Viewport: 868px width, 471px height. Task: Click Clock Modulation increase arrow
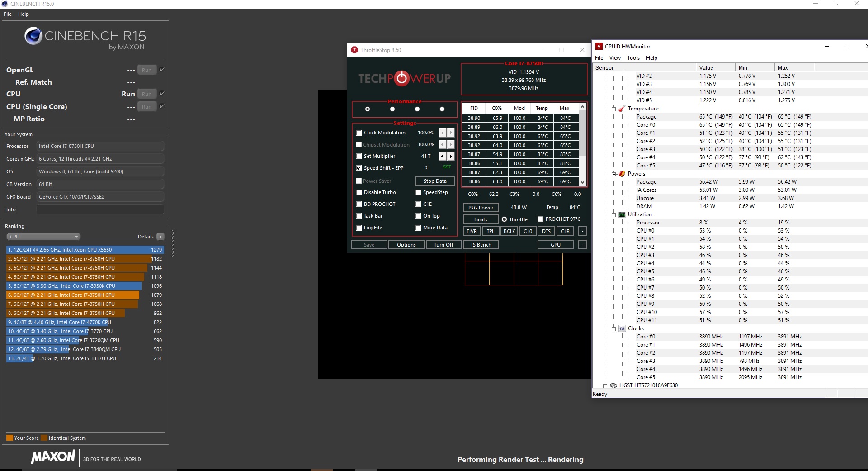coord(451,133)
